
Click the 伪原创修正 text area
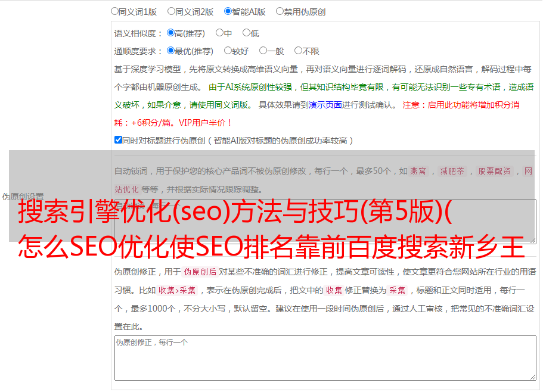(325, 358)
